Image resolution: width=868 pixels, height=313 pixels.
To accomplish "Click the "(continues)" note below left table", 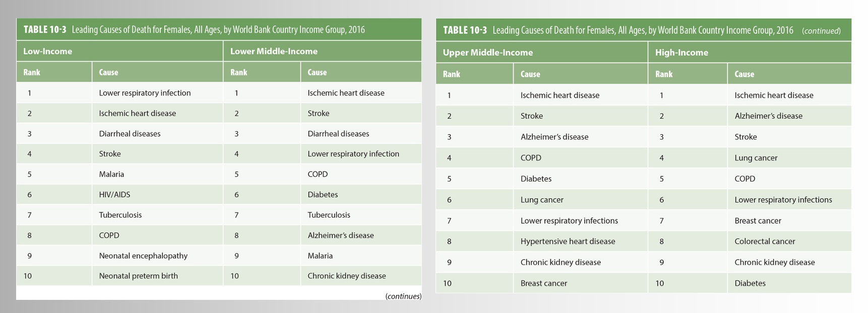I will [403, 296].
